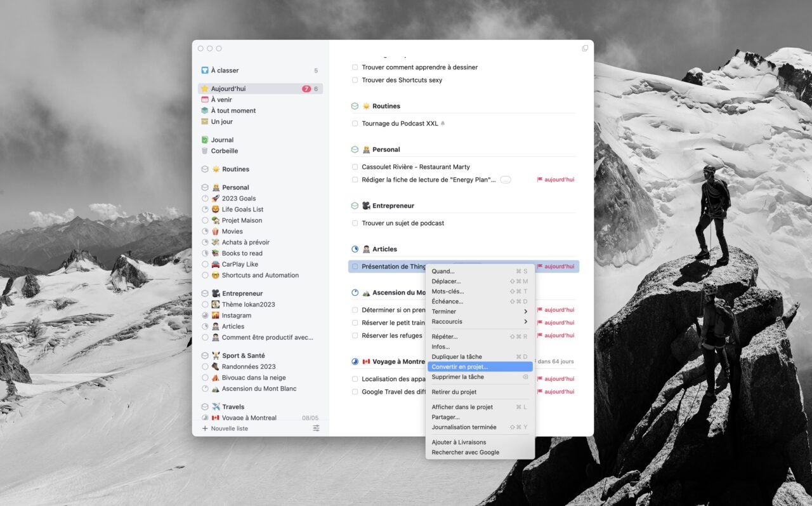This screenshot has height=506, width=812.
Task: Open the Un jour drawer icon
Action: click(x=205, y=121)
